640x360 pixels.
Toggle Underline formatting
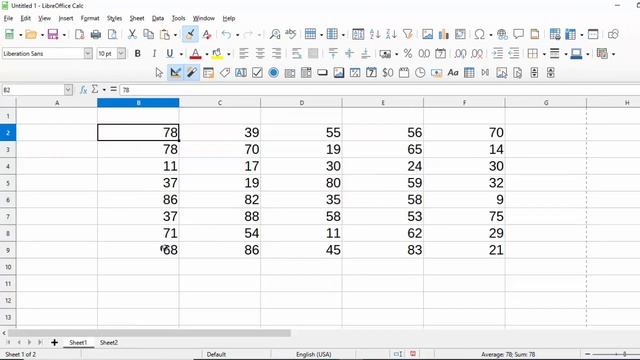(x=170, y=53)
